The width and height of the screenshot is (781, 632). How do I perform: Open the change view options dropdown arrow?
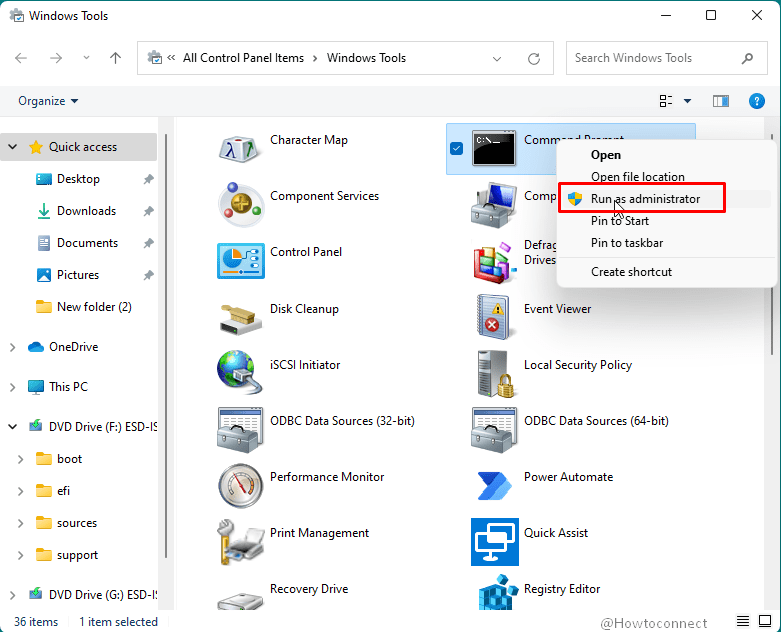point(687,101)
